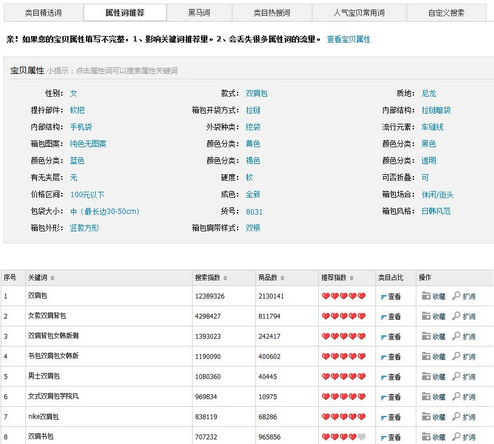
Task: Click the 拉链暗袋 attribute link
Action: 436,110
